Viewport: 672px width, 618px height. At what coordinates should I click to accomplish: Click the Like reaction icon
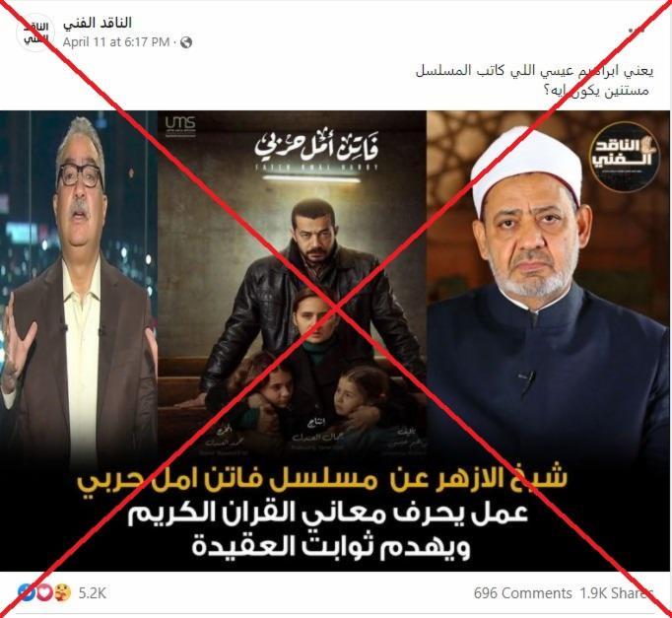[26, 592]
